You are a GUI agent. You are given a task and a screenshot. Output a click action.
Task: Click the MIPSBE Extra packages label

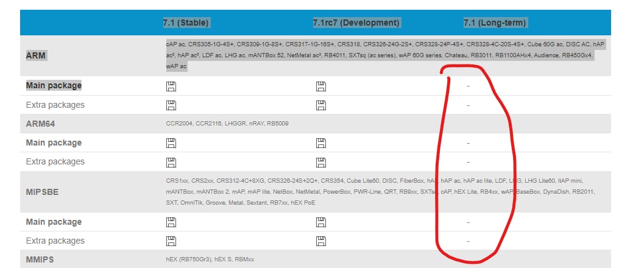(x=55, y=241)
